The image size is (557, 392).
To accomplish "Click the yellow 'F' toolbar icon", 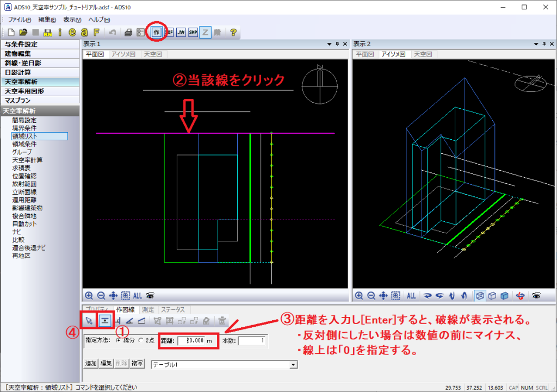I will click(x=96, y=33).
